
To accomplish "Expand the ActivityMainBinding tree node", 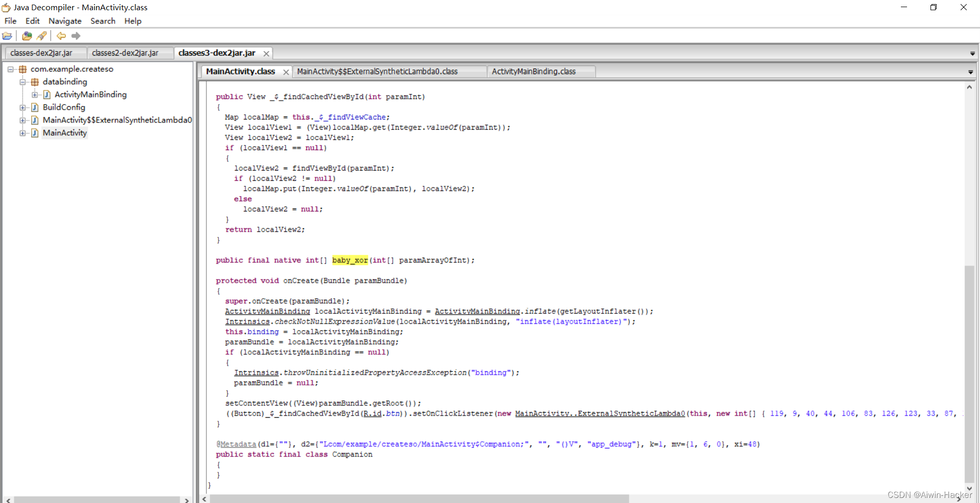I will coord(35,94).
